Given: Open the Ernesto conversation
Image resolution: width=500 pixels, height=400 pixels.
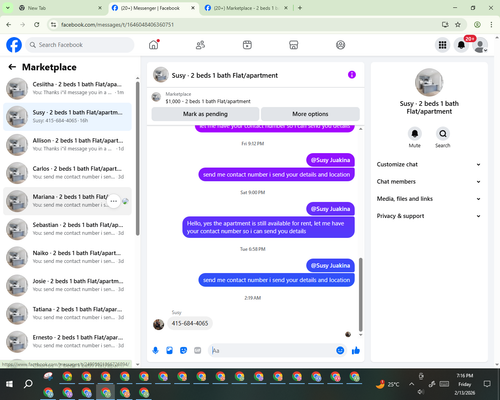Looking at the screenshot, I should pyautogui.click(x=67, y=342).
